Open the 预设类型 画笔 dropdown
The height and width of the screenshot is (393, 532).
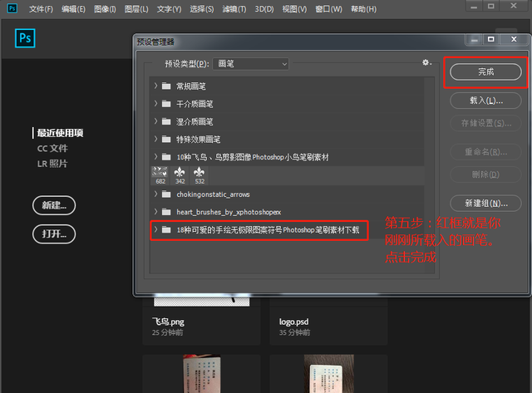(251, 64)
